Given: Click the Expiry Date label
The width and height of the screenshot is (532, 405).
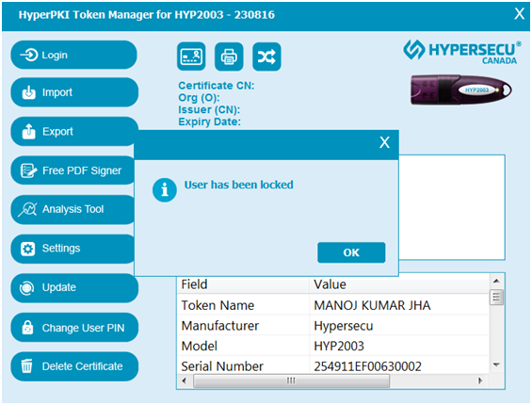Looking at the screenshot, I should [209, 121].
